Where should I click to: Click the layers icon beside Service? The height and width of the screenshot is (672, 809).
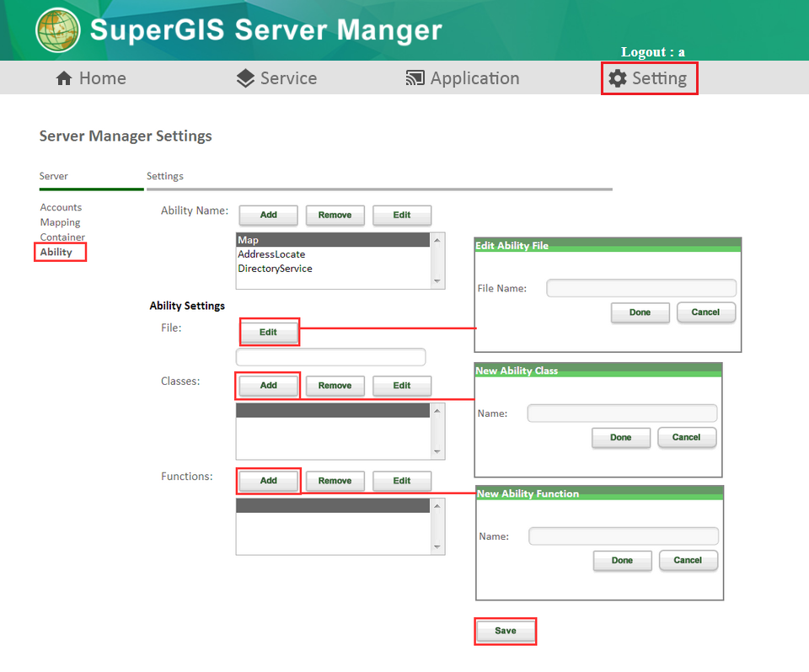245,78
